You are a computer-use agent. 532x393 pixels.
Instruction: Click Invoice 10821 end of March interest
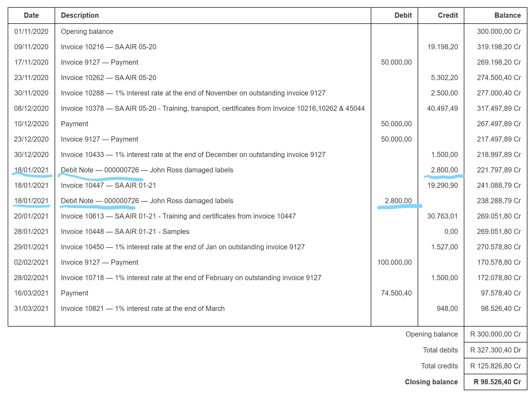click(x=143, y=309)
